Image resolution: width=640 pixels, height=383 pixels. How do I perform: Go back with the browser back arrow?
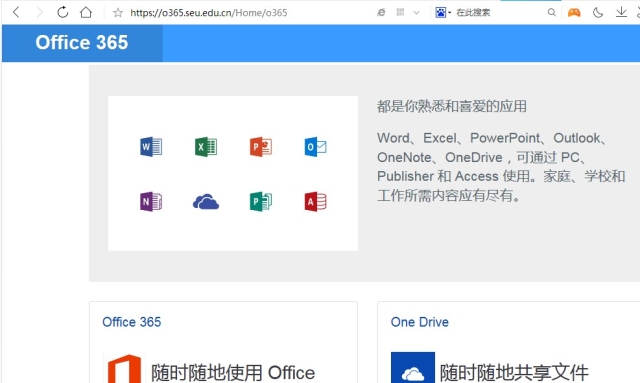click(16, 12)
